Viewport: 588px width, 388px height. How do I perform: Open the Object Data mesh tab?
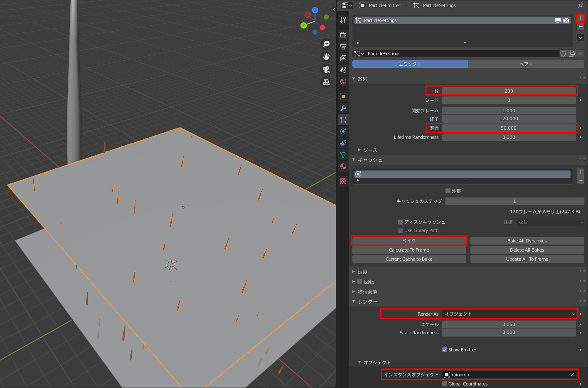click(x=343, y=155)
